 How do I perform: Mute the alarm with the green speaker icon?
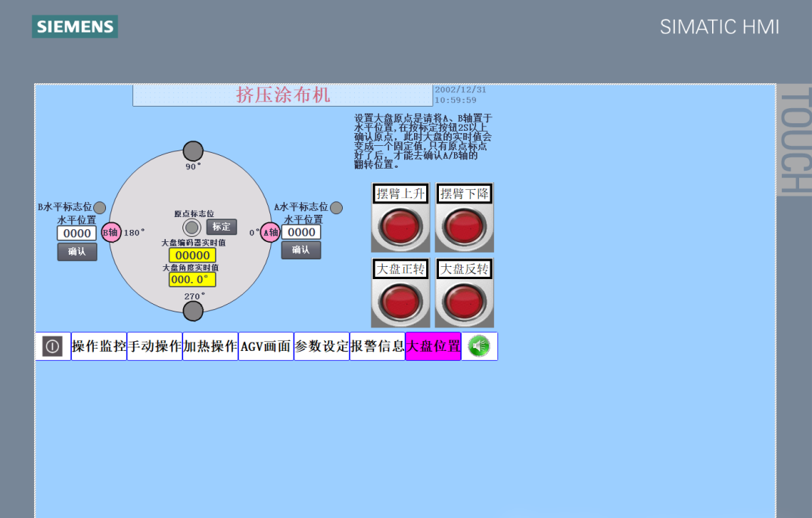pyautogui.click(x=479, y=346)
